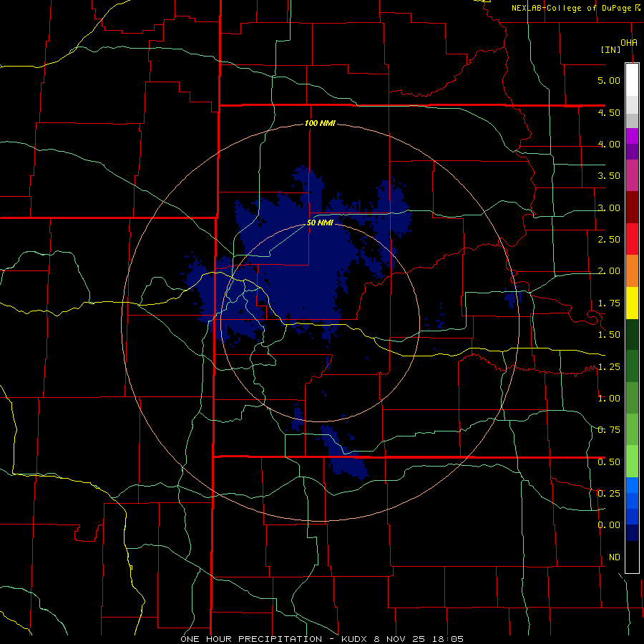644x644 pixels.
Task: Click the 0.25 scale value
Action: [x=609, y=494]
